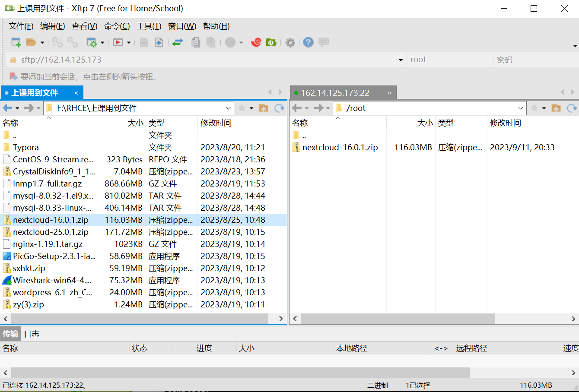Open the 查看(V) menu
The image size is (579, 392).
[x=84, y=26]
